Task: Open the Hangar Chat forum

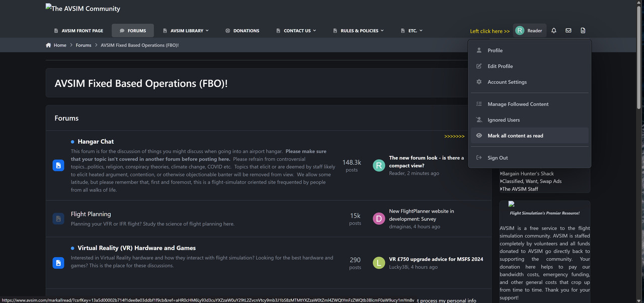Action: coord(96,142)
